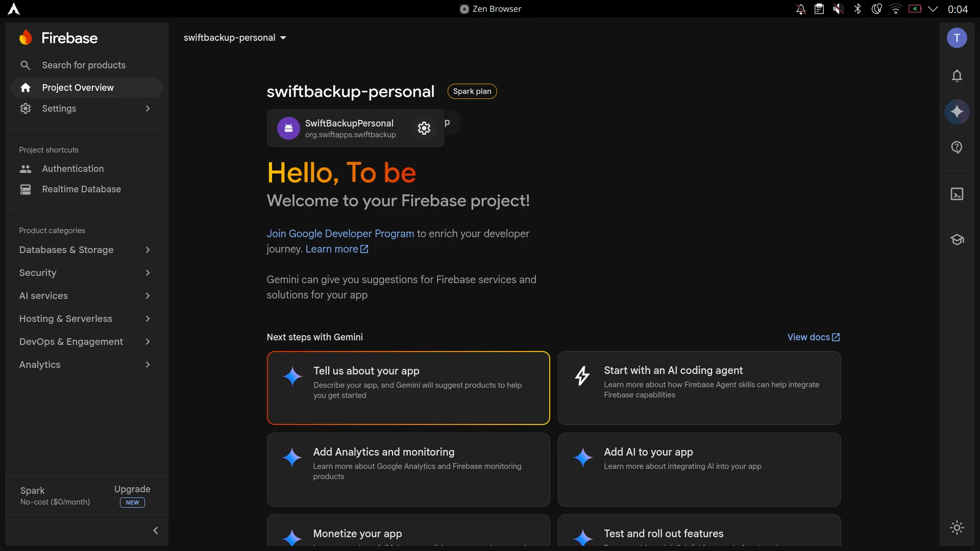
Task: Open Settings in sidebar
Action: click(x=87, y=109)
